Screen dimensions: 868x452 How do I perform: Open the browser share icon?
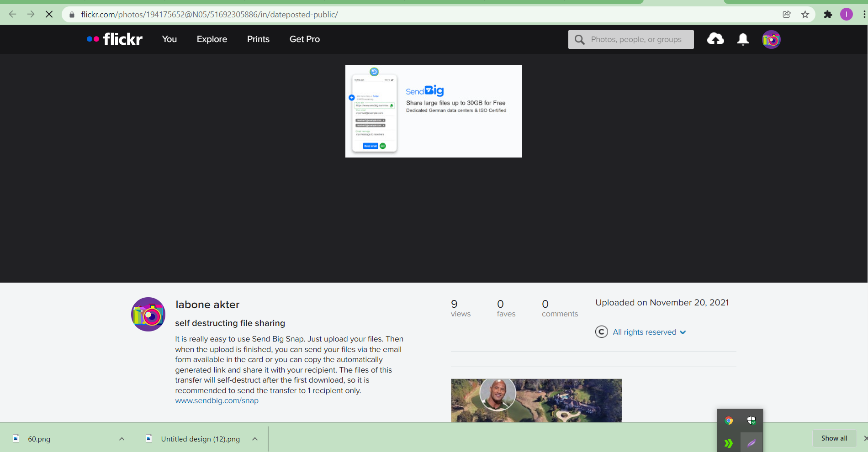(786, 14)
